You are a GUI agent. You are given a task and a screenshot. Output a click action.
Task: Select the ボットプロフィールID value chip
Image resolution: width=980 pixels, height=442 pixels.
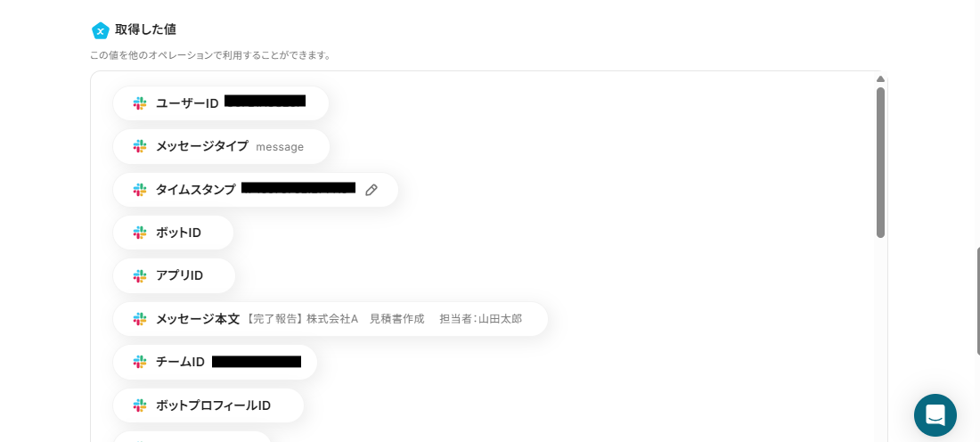pyautogui.click(x=208, y=405)
